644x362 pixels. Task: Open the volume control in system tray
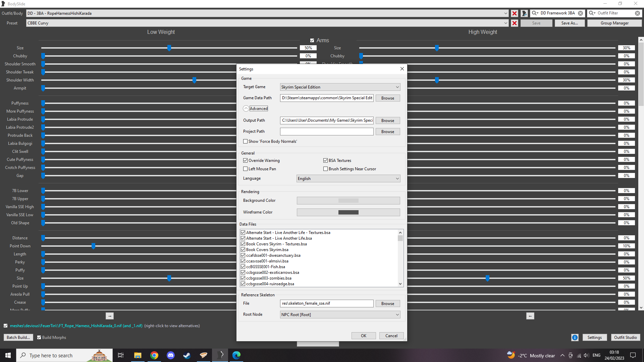pos(586,356)
